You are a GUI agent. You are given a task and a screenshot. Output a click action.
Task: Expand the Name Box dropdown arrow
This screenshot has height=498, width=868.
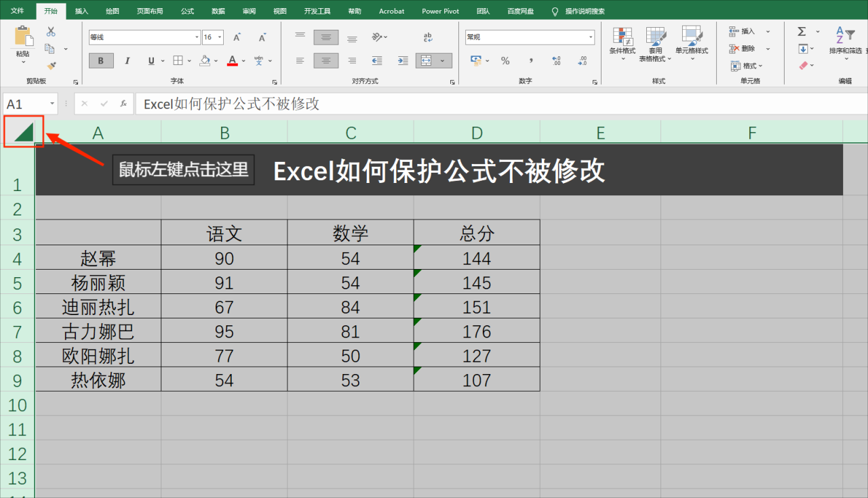click(52, 104)
